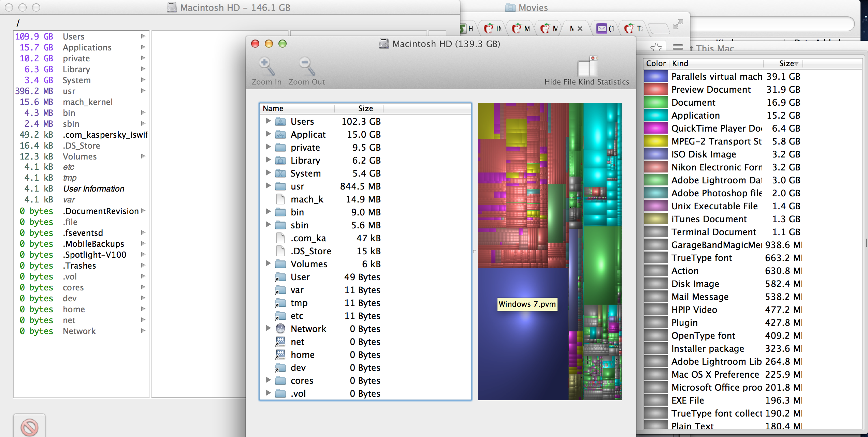This screenshot has width=868, height=437.
Task: Open Applications arrow in left disk window
Action: (143, 47)
